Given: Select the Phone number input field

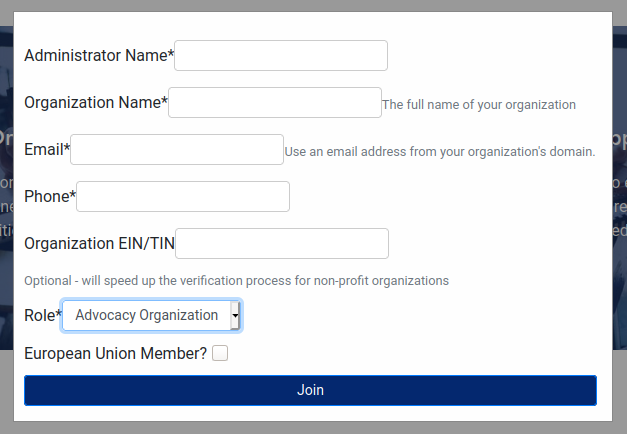Looking at the screenshot, I should point(183,197).
